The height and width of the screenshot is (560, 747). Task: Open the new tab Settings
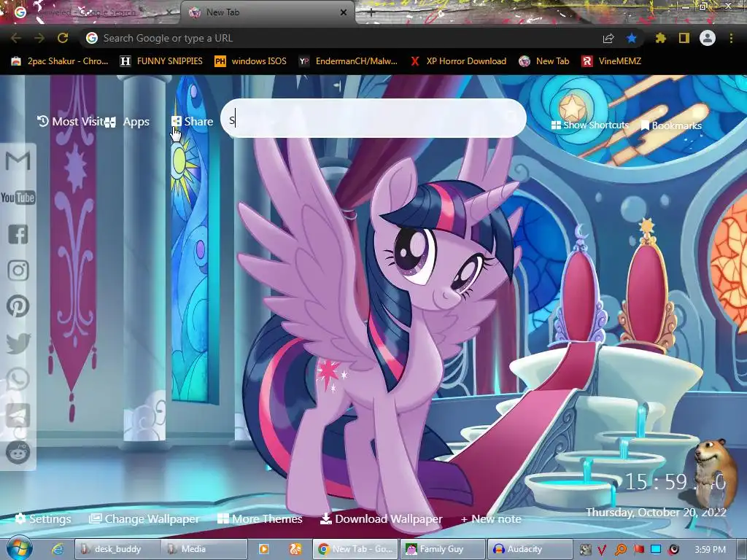pyautogui.click(x=43, y=518)
